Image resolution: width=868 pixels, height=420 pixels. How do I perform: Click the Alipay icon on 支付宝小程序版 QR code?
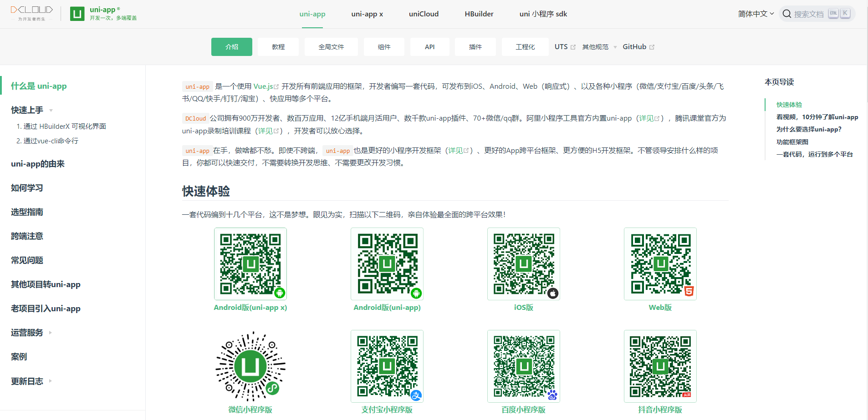417,395
